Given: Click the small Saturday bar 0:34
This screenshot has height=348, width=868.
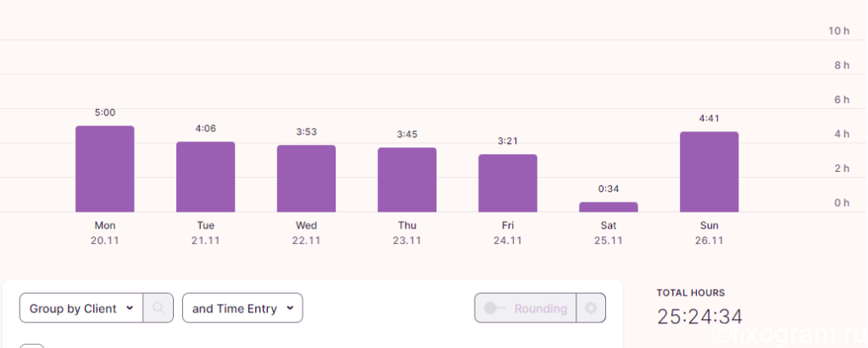Looking at the screenshot, I should tap(609, 207).
